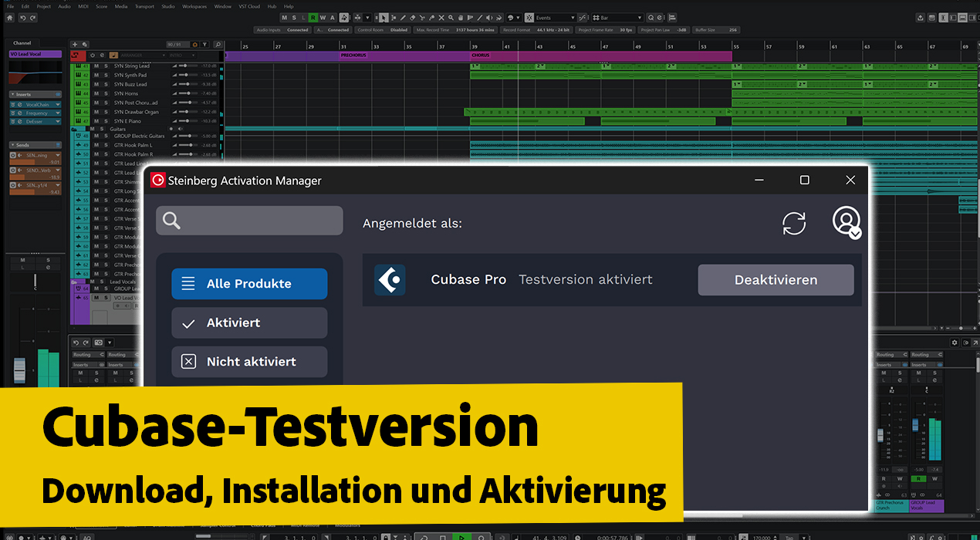Click the 'Alle Produkte' list icon

tap(188, 284)
